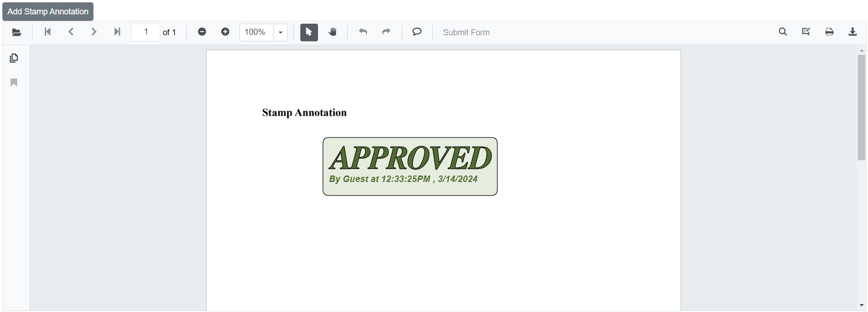Click the Add Stamp Annotation button

pos(48,12)
